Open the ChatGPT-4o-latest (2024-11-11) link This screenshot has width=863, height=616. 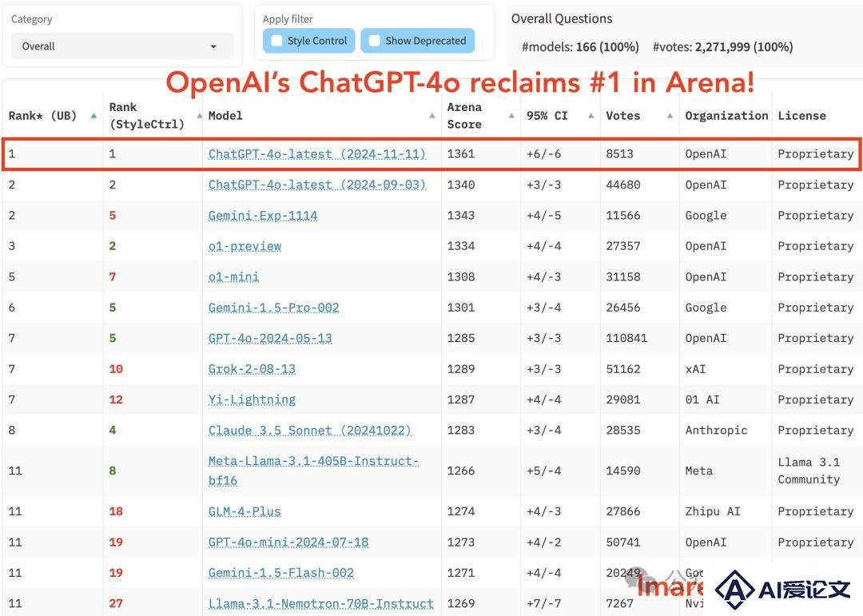point(317,154)
